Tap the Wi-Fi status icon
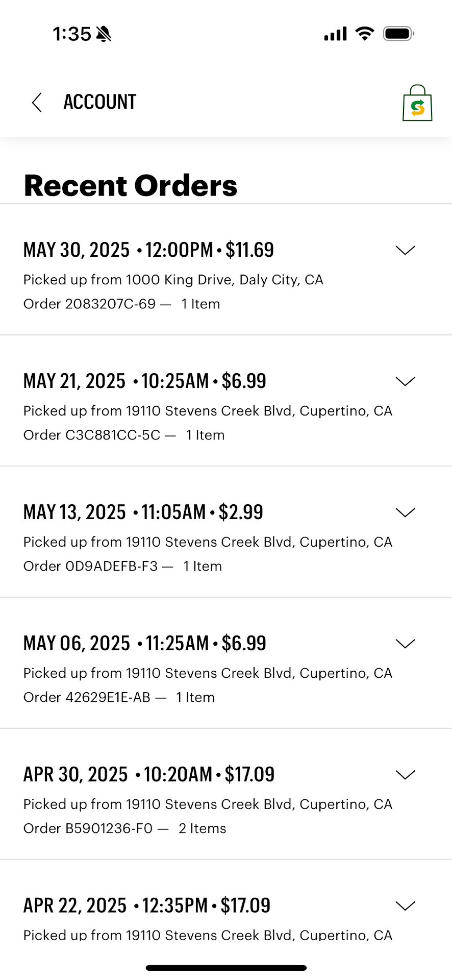452x980 pixels. [x=364, y=34]
